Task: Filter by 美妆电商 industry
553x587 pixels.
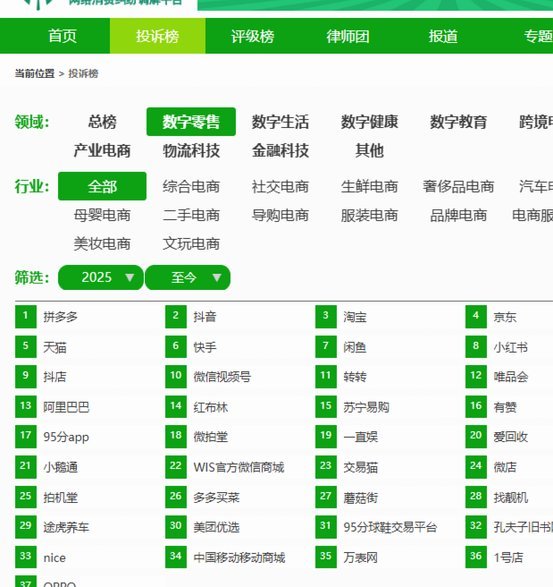Action: pos(102,244)
